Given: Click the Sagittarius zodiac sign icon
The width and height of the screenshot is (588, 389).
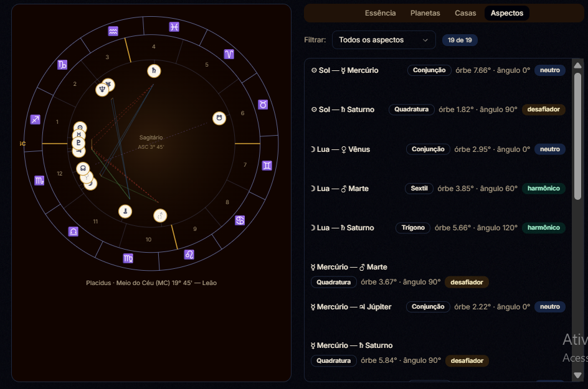Looking at the screenshot, I should tap(36, 120).
